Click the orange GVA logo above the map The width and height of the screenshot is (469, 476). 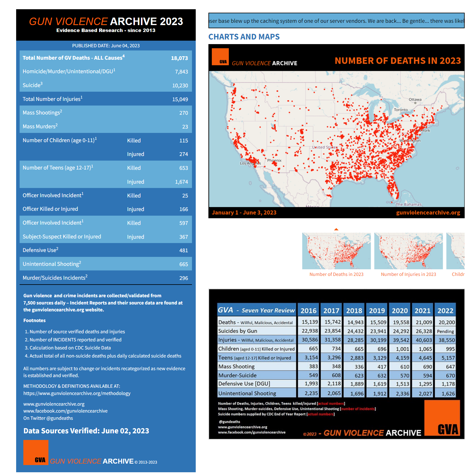click(220, 57)
